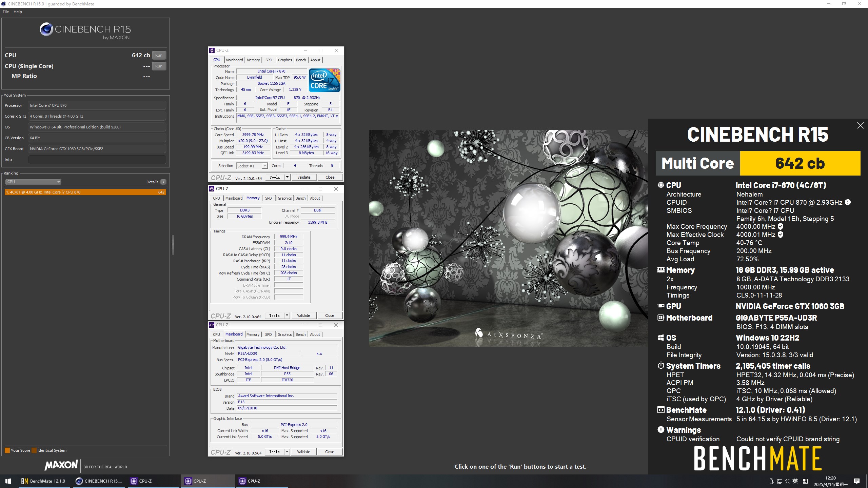
Task: Click the DRAM Frequency value 999.9 MHz
Action: point(289,237)
